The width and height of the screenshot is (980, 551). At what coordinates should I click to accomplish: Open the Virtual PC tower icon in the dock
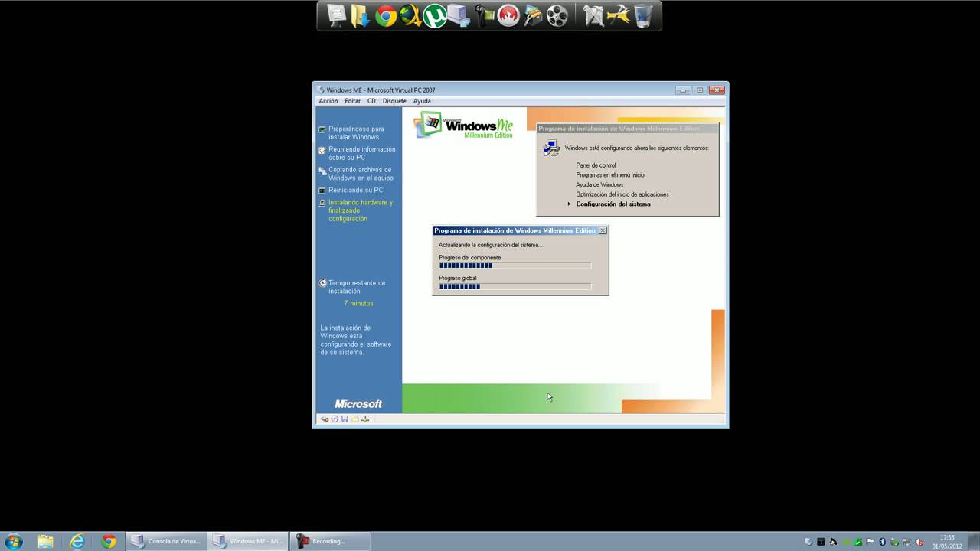click(x=459, y=15)
